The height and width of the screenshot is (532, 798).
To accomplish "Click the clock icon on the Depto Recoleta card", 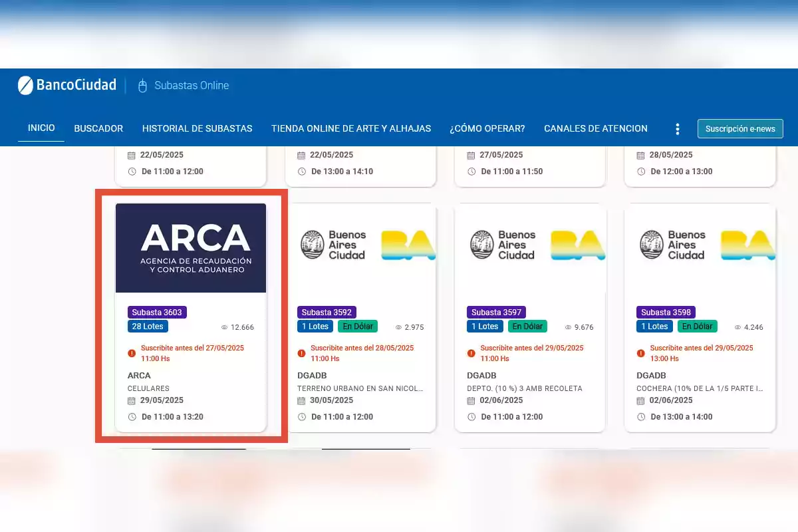I will (x=471, y=417).
